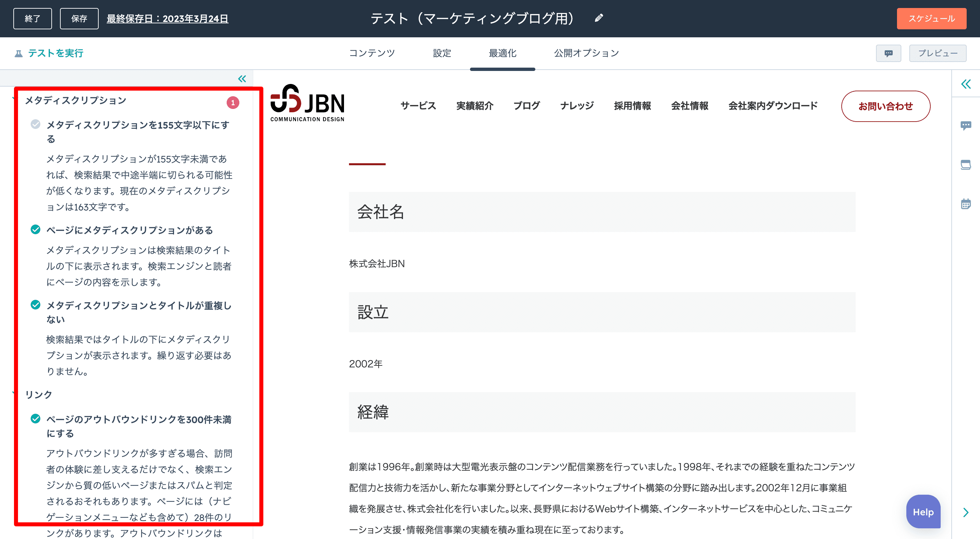Click the JBN Communication Design logo
Screen dimensions: 980x539
(307, 103)
